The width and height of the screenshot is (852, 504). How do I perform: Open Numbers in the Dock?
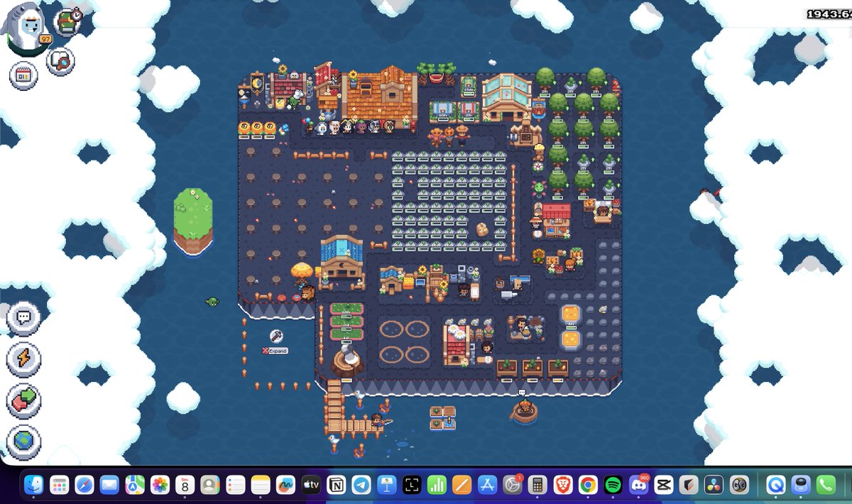pyautogui.click(x=437, y=485)
